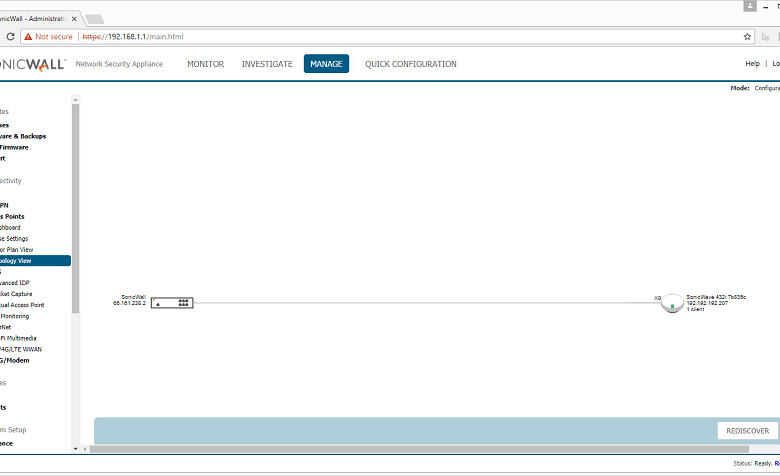Click the address bar URL field
The height and width of the screenshot is (476, 780).
(x=388, y=36)
